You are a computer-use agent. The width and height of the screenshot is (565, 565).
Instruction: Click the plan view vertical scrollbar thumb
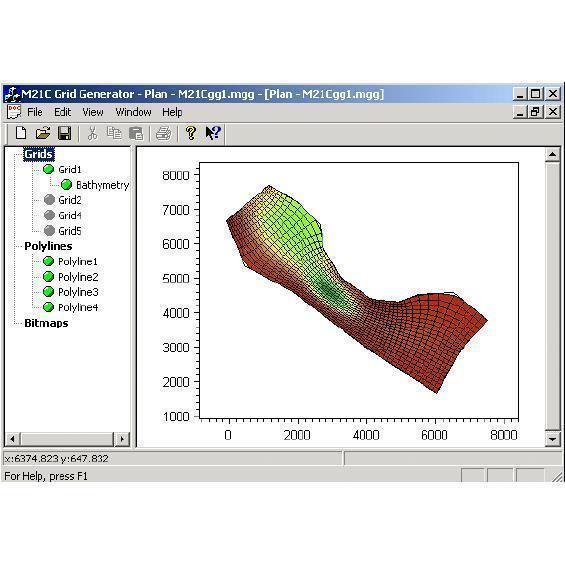552,296
